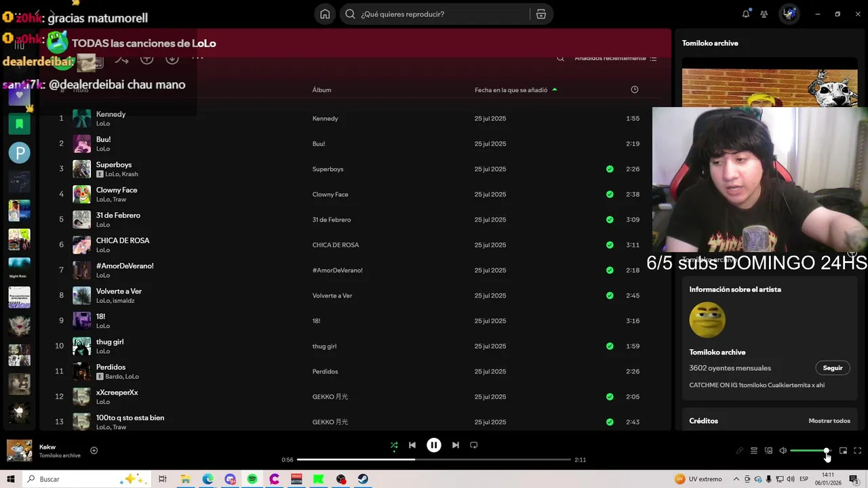Toggle repeat mode
The height and width of the screenshot is (488, 868).
[474, 445]
